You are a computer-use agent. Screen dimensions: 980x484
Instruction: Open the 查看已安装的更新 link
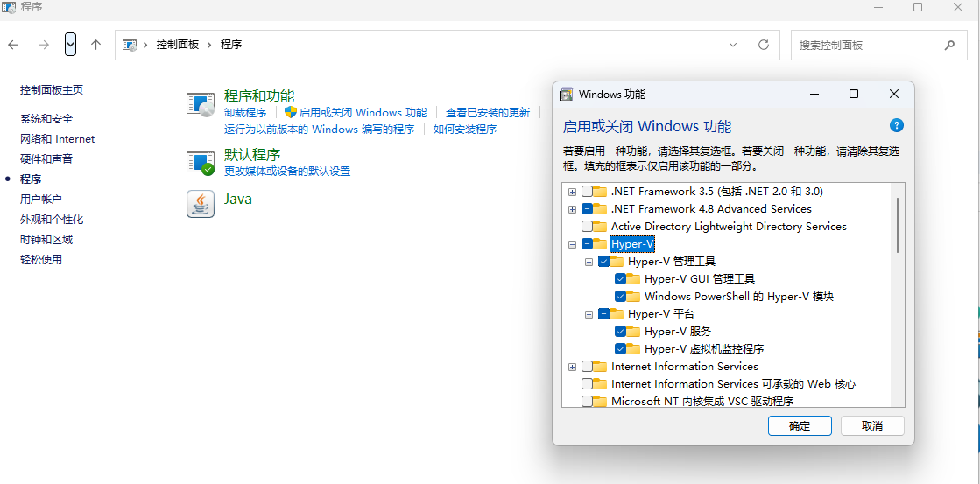click(488, 112)
